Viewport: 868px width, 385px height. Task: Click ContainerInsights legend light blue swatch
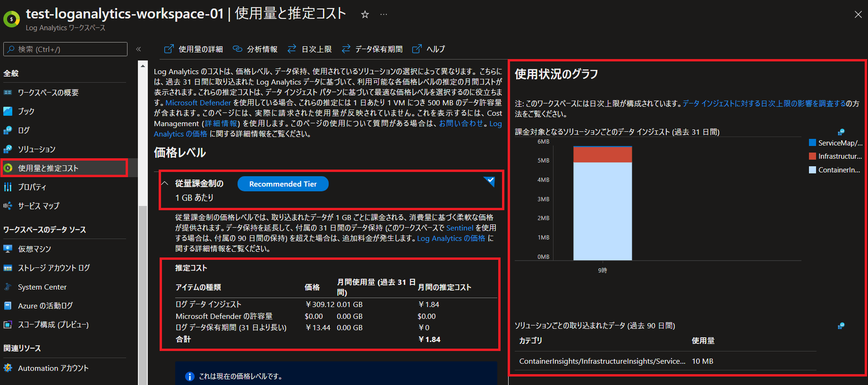tap(812, 170)
